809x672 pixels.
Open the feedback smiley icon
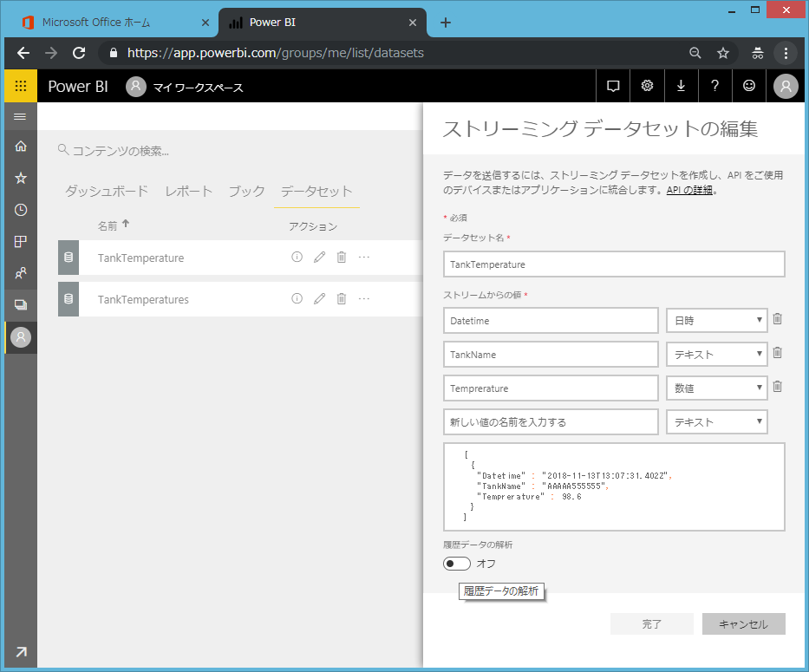[x=749, y=86]
